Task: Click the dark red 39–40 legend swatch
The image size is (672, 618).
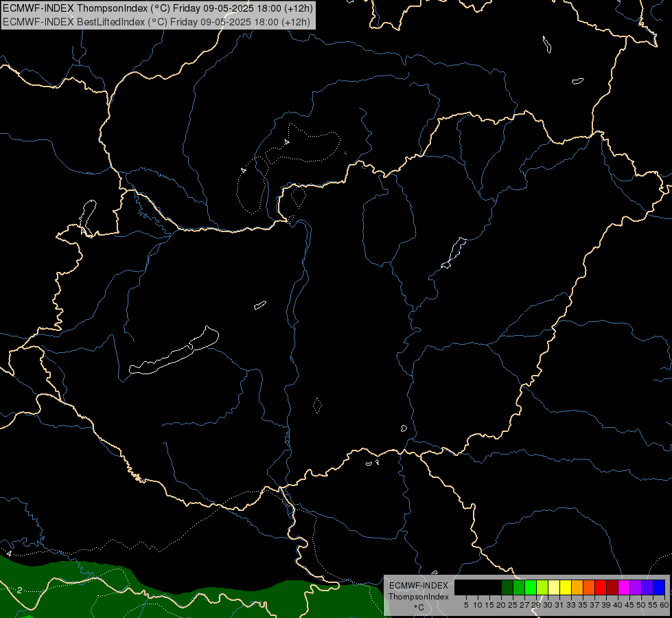Action: coord(612,587)
